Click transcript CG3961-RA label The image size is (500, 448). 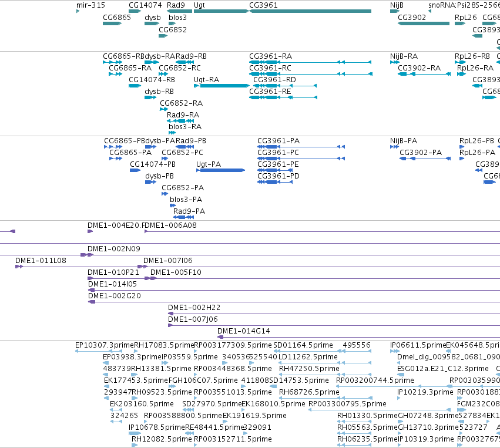tap(270, 56)
